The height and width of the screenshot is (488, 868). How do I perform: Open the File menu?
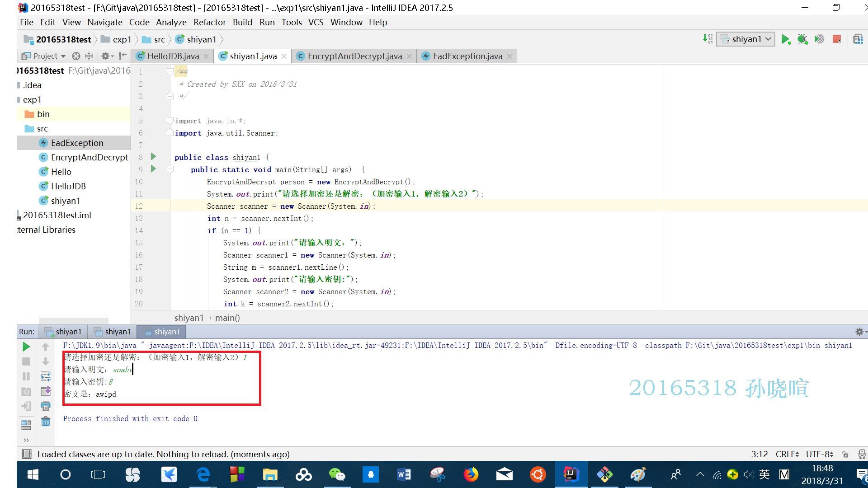tap(26, 22)
